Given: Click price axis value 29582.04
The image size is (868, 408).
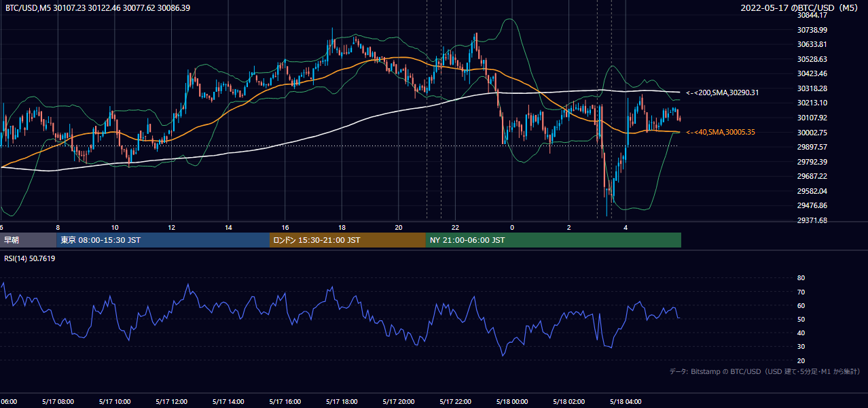Looking at the screenshot, I should pyautogui.click(x=812, y=191).
